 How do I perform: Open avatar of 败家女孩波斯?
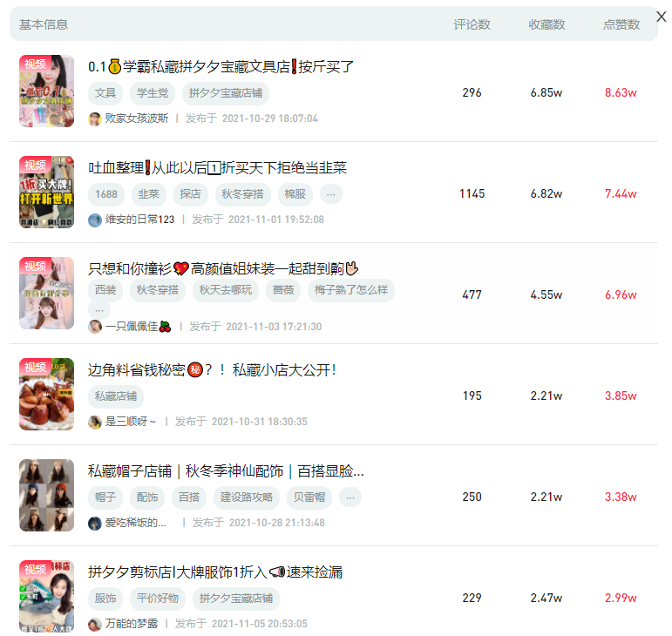point(95,118)
